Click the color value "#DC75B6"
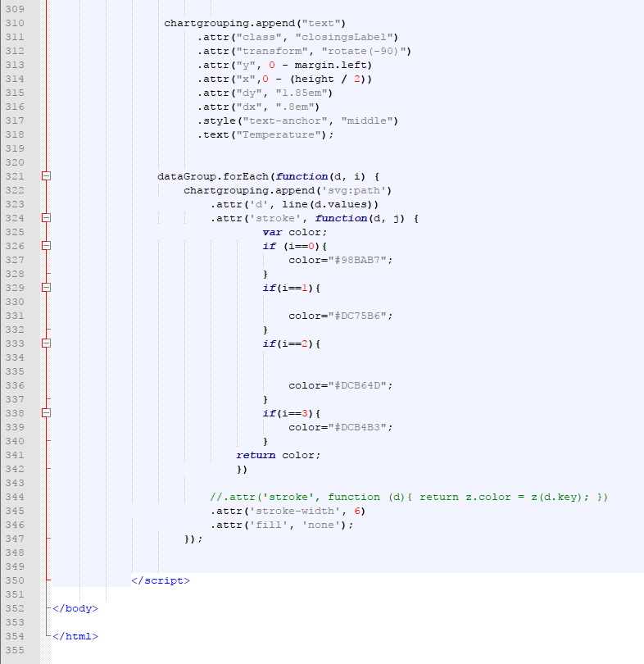The width and height of the screenshot is (644, 664). tap(357, 316)
